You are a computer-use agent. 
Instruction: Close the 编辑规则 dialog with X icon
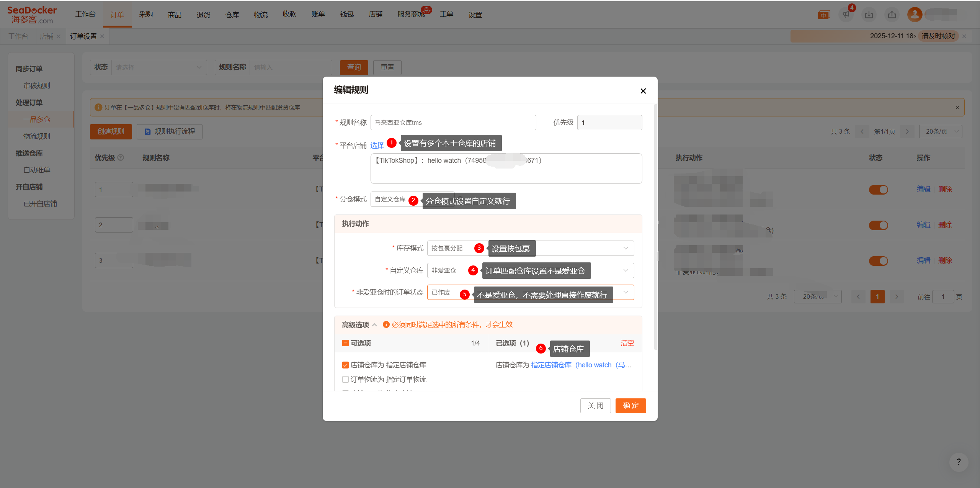coord(643,91)
